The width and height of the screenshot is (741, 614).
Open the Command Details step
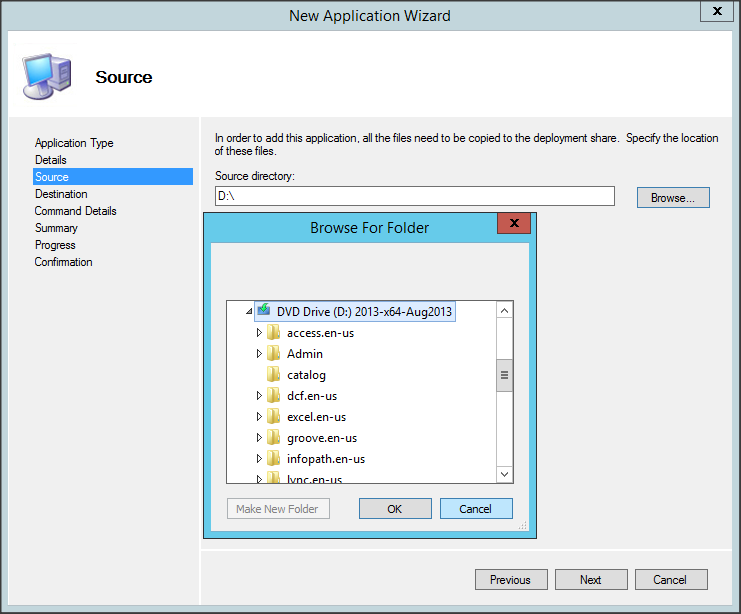[75, 211]
